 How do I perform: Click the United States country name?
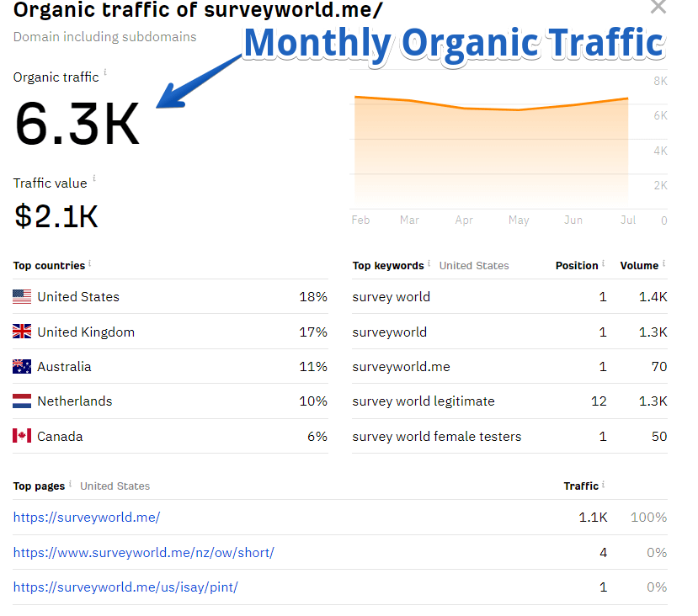78,297
